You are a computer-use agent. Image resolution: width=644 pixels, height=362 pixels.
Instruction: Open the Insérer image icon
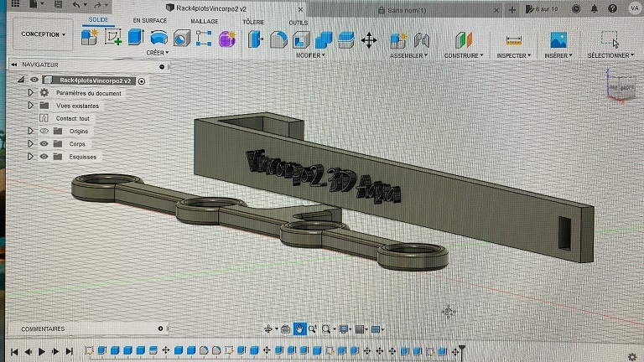558,39
